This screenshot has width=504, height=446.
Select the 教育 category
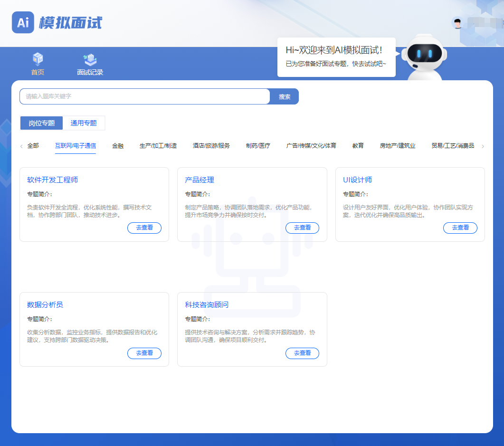pyautogui.click(x=358, y=146)
